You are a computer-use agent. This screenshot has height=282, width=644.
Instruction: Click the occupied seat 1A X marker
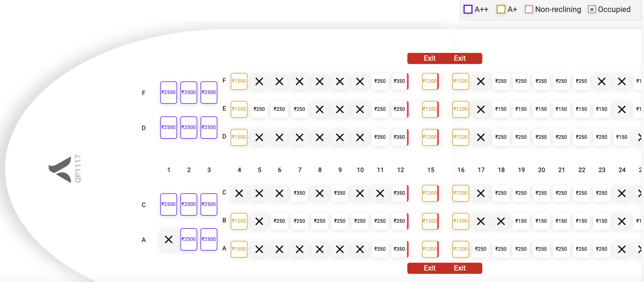(x=169, y=239)
